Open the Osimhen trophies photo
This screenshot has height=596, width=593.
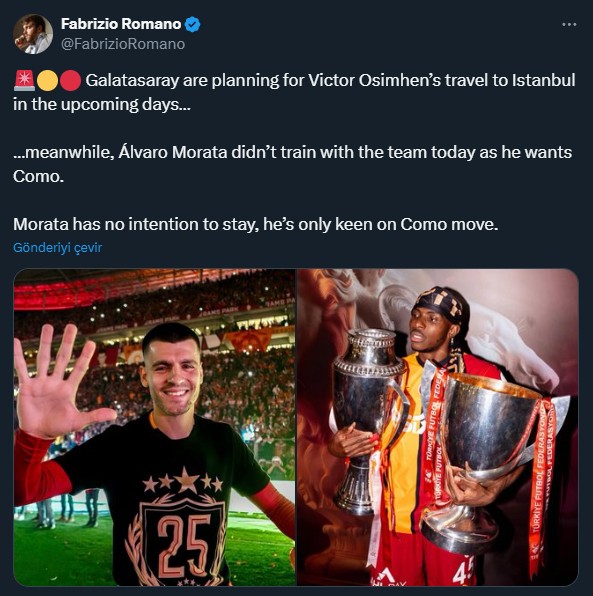coord(438,427)
